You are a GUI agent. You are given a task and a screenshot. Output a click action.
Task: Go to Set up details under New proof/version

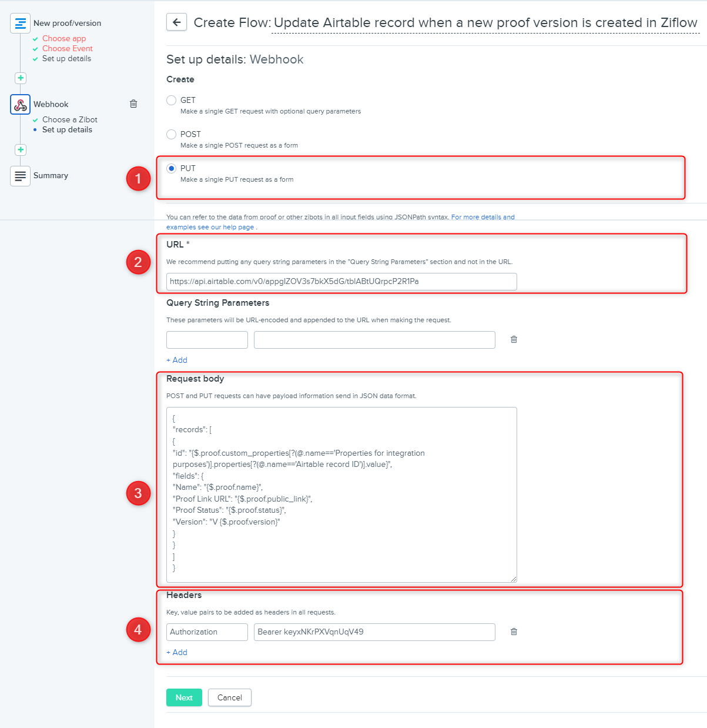point(66,58)
